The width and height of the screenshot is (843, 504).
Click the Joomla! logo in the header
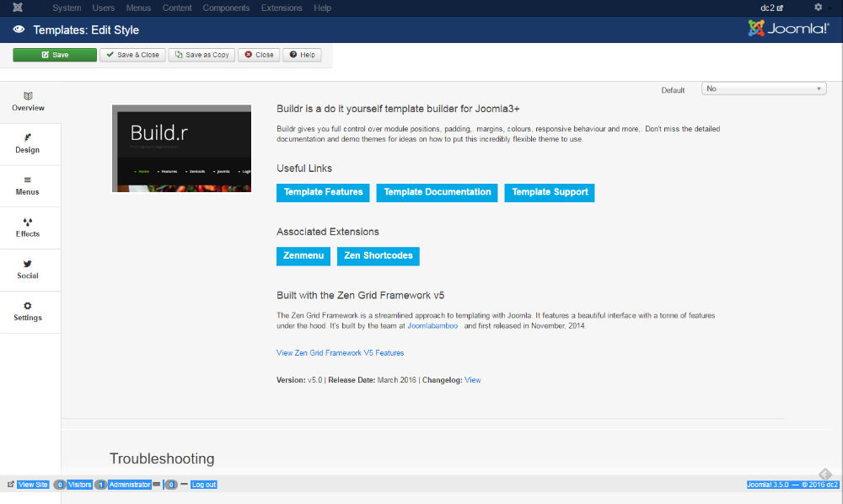[788, 29]
